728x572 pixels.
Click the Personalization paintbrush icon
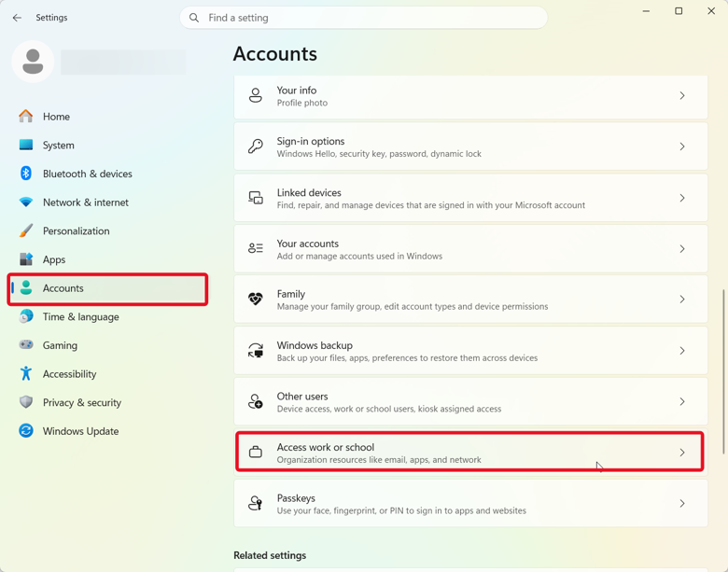(x=26, y=230)
